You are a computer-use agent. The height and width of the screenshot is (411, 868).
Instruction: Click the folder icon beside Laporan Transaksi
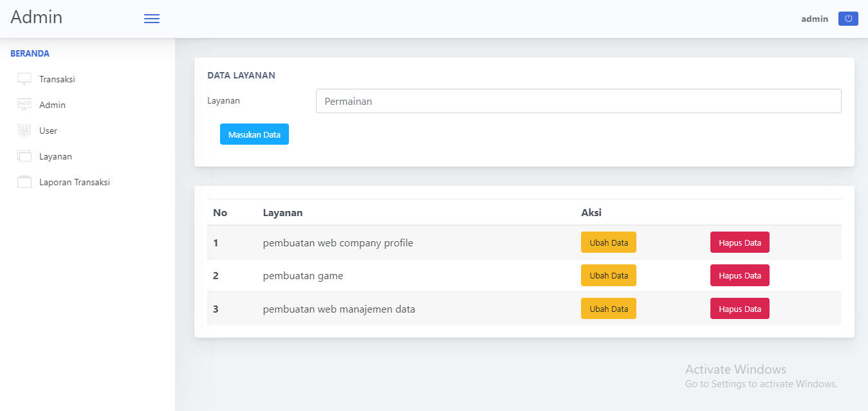(24, 182)
